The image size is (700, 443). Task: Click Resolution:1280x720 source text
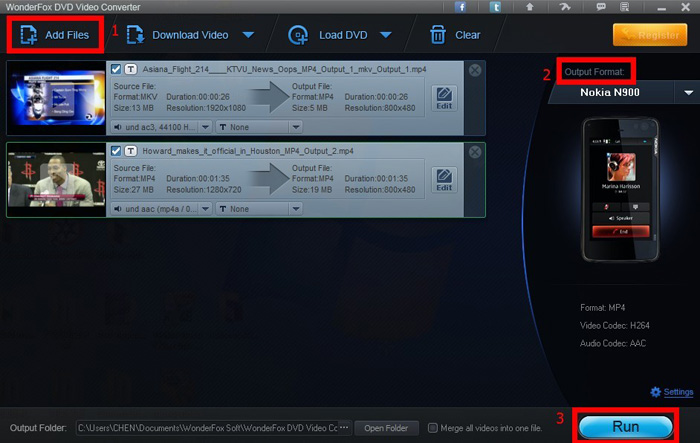[204, 190]
